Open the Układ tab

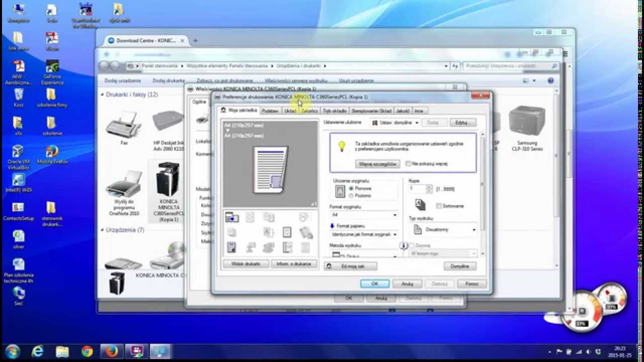click(290, 111)
